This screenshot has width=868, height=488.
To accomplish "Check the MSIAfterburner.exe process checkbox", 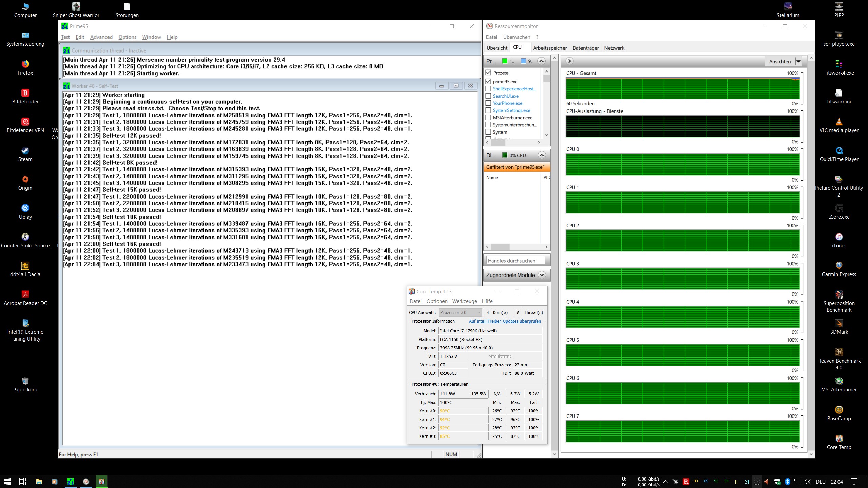I will 488,118.
